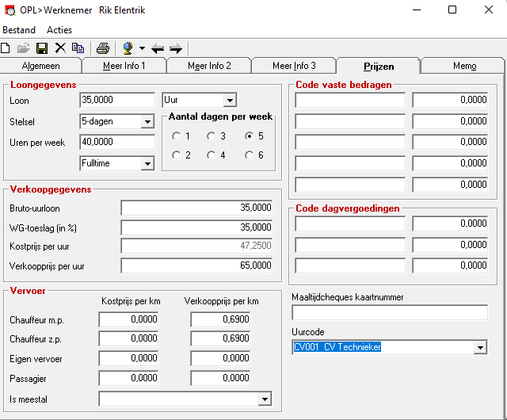This screenshot has height=420, width=507.
Task: Open the Acties menu
Action: click(59, 30)
